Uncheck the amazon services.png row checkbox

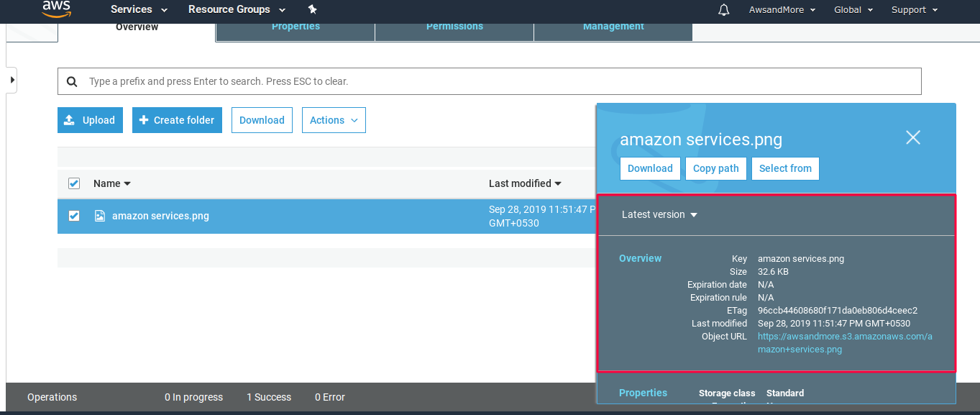[x=74, y=216]
